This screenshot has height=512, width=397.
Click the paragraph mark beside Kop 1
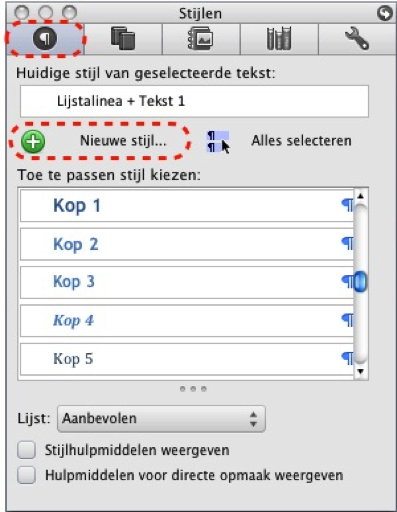pyautogui.click(x=347, y=205)
